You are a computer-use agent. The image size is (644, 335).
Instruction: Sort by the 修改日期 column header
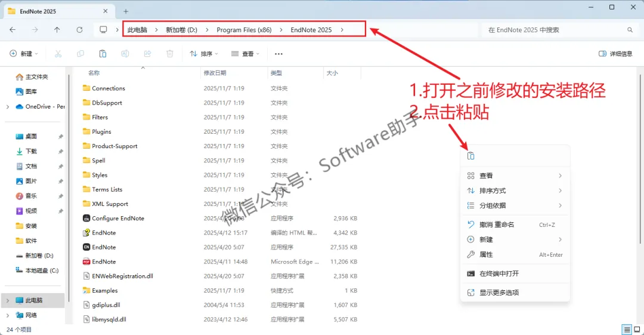click(215, 73)
